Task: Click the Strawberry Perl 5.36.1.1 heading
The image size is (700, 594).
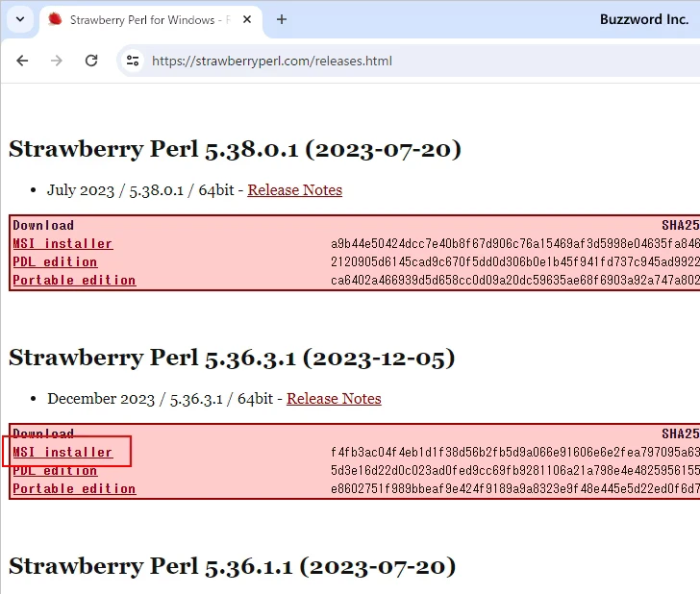Action: (x=232, y=566)
